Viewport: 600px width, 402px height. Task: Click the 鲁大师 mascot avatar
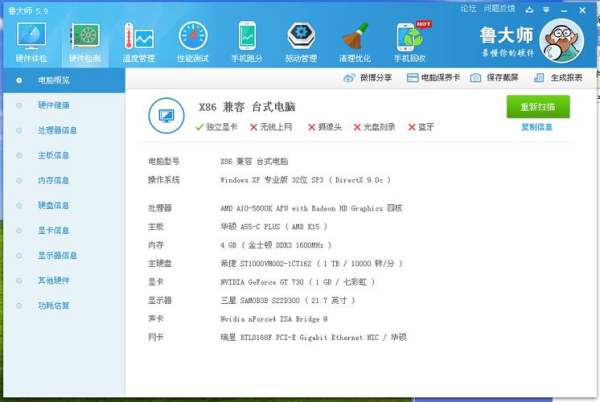[x=562, y=41]
